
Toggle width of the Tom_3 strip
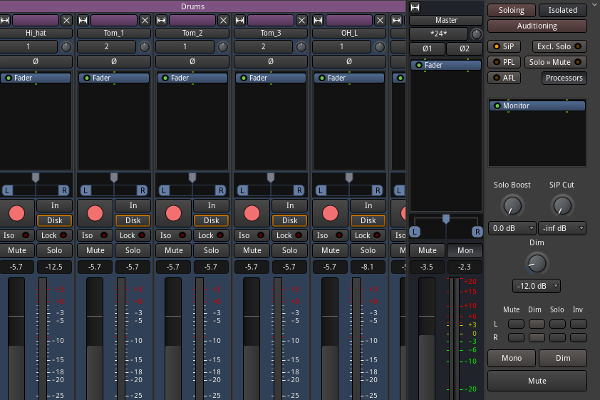tap(240, 20)
